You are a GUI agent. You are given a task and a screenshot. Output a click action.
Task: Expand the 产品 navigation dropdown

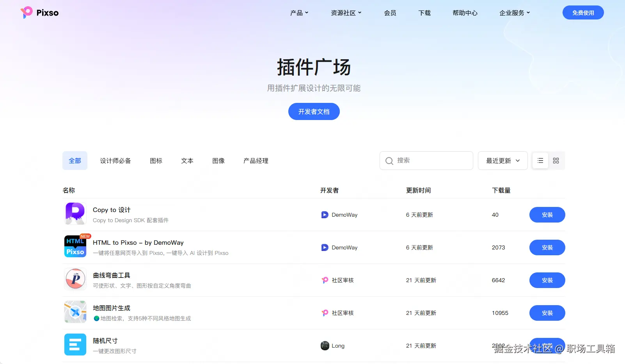pos(299,13)
